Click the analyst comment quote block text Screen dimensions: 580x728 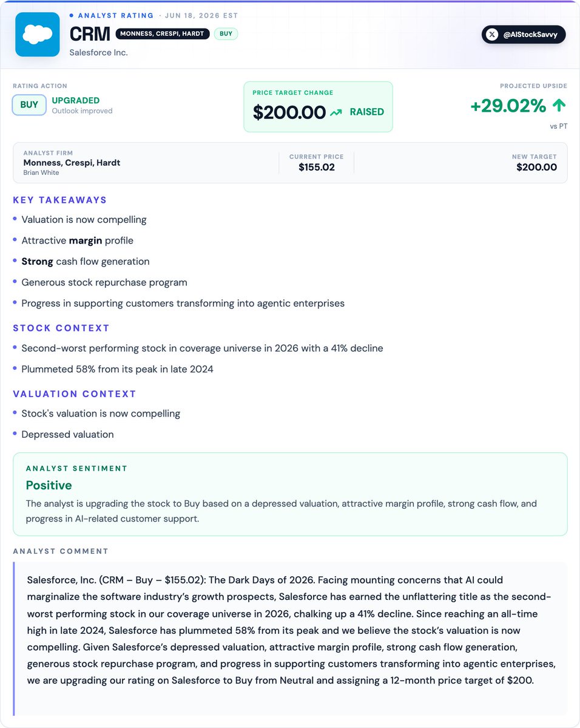(x=291, y=630)
